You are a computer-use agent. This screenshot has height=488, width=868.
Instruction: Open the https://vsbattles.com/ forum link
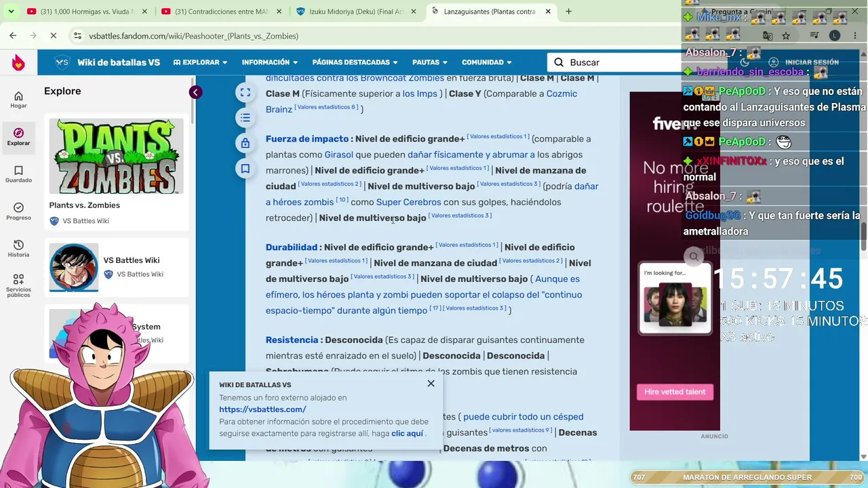click(x=262, y=409)
